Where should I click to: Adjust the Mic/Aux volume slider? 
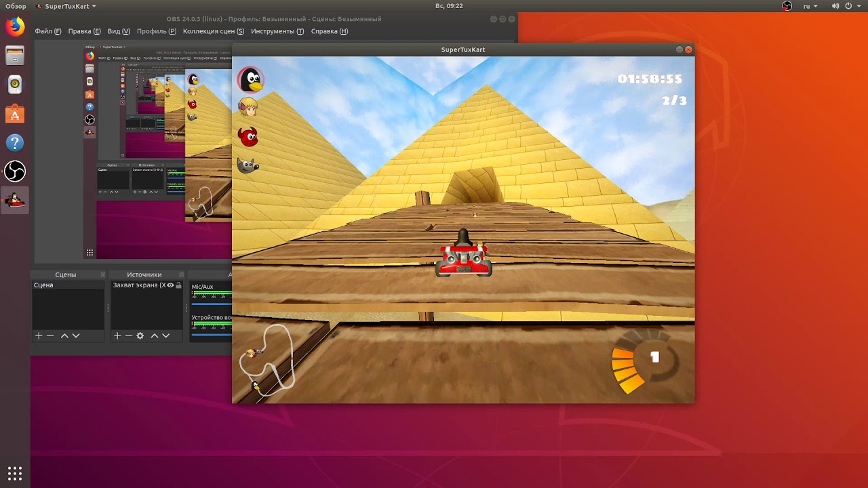(x=212, y=303)
